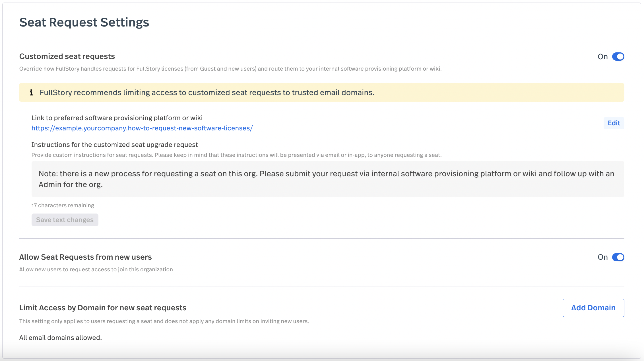Click the Seat Request Settings heading
Viewport: 644px width, 361px height.
84,22
